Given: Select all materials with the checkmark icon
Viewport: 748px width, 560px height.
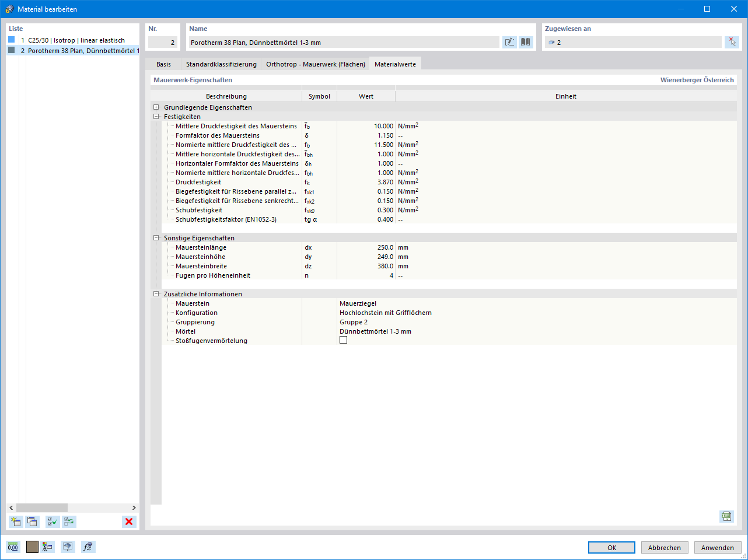Looking at the screenshot, I should click(x=53, y=521).
